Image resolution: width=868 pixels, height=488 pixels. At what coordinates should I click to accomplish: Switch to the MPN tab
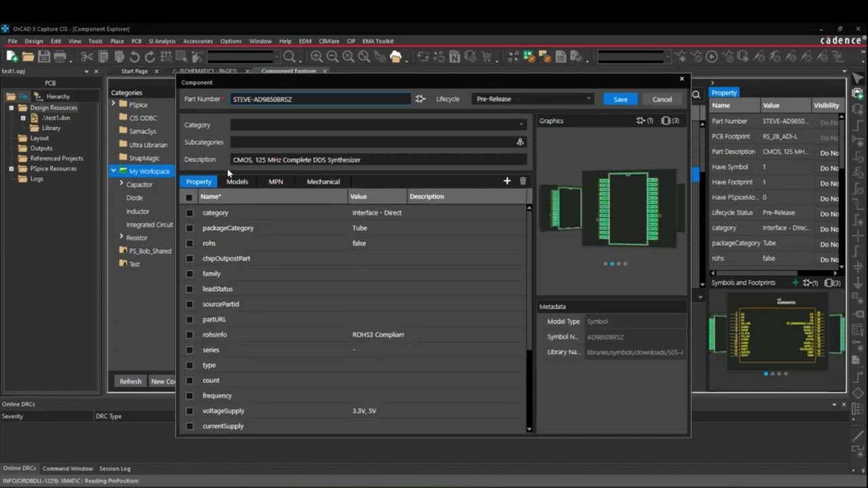(276, 182)
